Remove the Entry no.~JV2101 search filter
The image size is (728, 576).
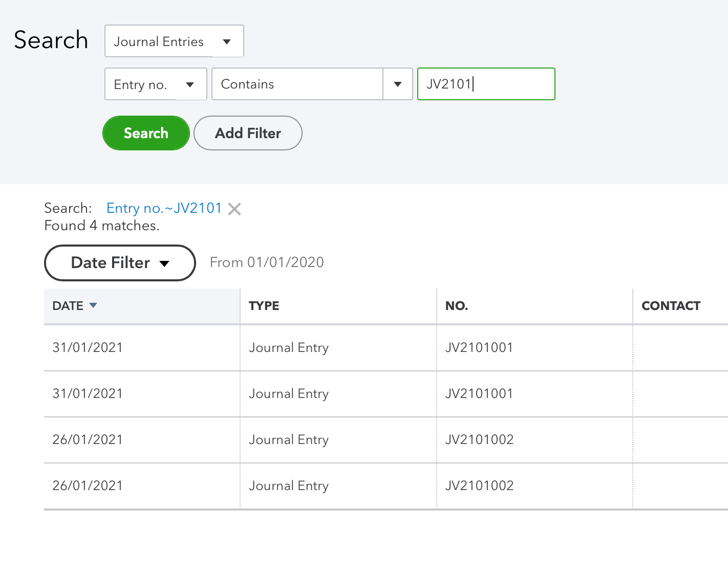[x=234, y=209]
